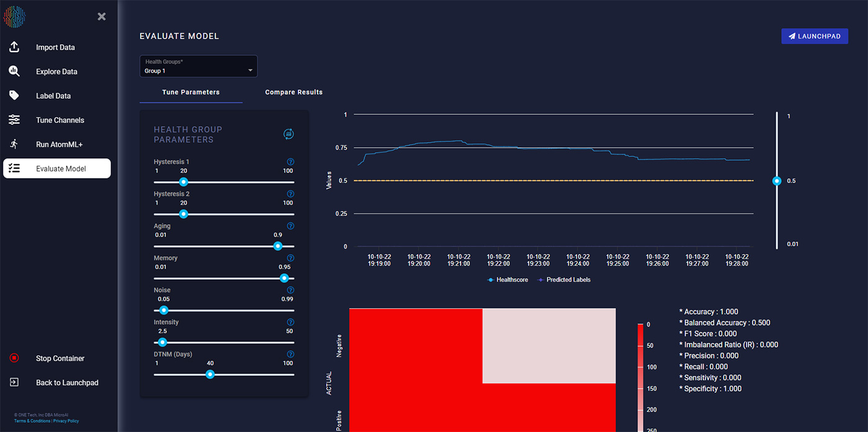This screenshot has width=868, height=432.
Task: Click the Tune Channels sliders icon
Action: tap(14, 120)
